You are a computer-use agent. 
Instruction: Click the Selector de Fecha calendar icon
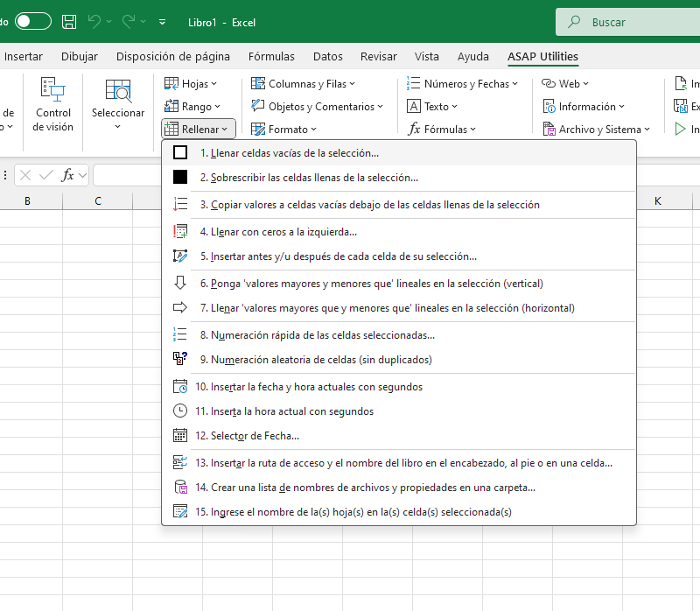pyautogui.click(x=180, y=435)
